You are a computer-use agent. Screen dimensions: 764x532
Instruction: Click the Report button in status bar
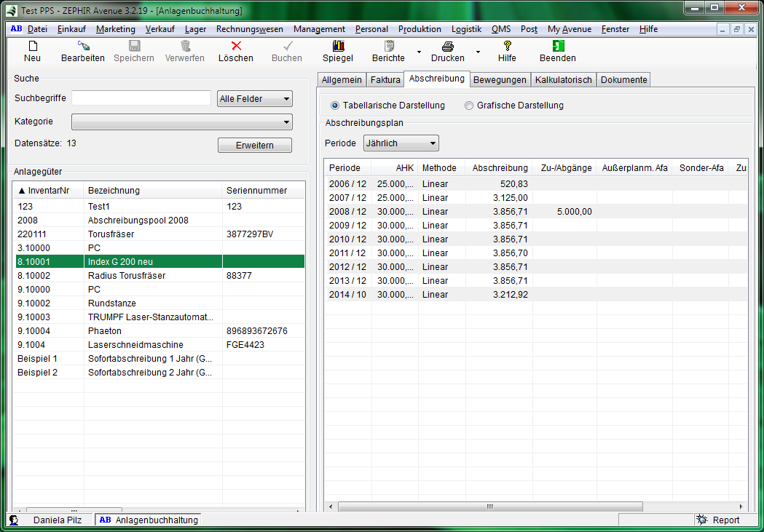pos(718,520)
